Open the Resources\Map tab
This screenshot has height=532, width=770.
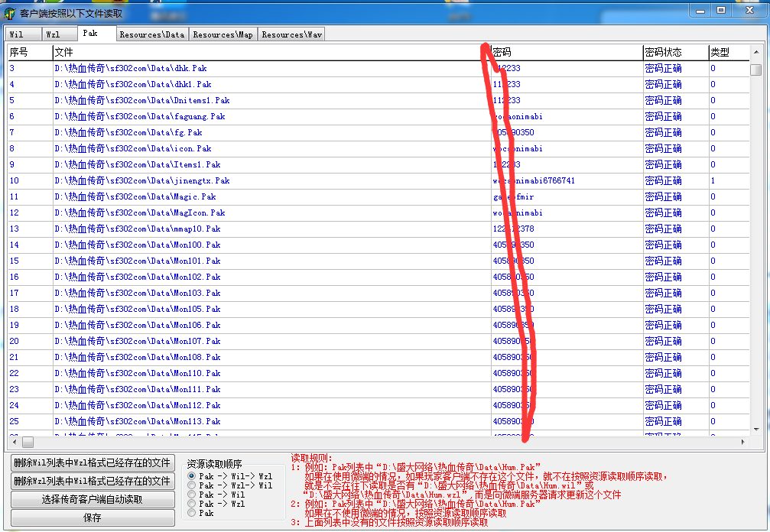coord(223,34)
